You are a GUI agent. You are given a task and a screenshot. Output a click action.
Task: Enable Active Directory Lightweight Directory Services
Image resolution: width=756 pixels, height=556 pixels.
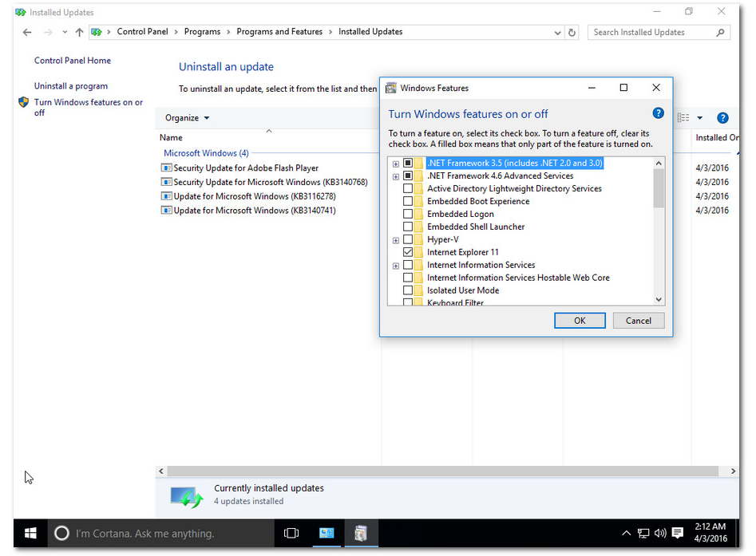(x=408, y=188)
